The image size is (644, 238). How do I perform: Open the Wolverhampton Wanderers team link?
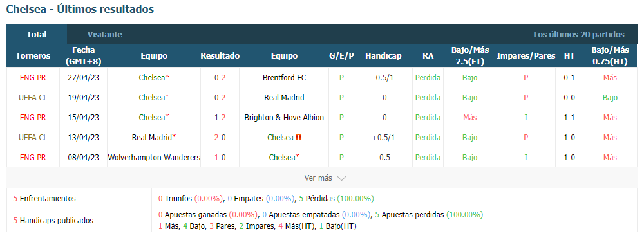pyautogui.click(x=154, y=157)
